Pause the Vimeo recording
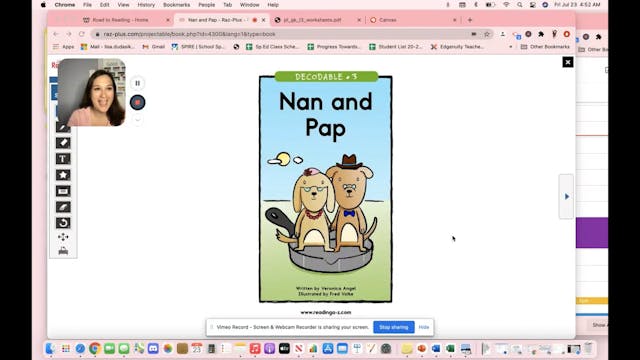Image resolution: width=640 pixels, height=360 pixels. pyautogui.click(x=138, y=83)
